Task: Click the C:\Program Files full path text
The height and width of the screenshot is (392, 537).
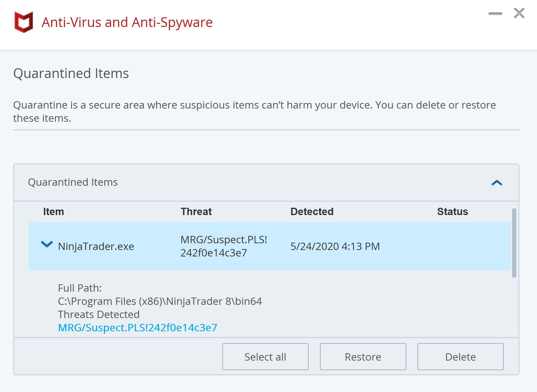Action: [x=160, y=301]
